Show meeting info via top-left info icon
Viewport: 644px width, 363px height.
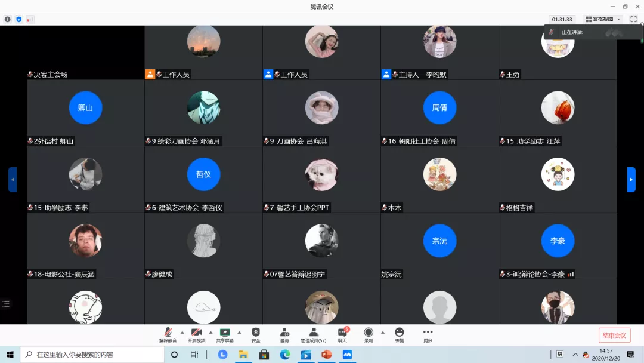[x=8, y=19]
